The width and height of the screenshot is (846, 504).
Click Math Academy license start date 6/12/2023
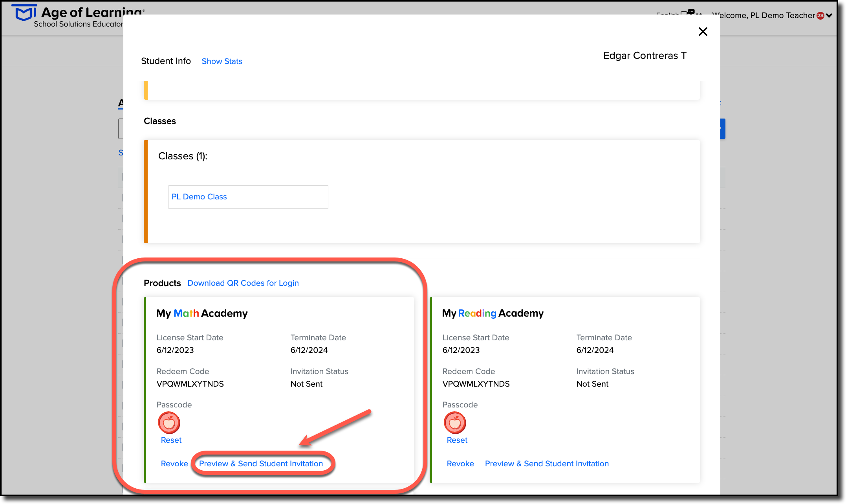175,350
